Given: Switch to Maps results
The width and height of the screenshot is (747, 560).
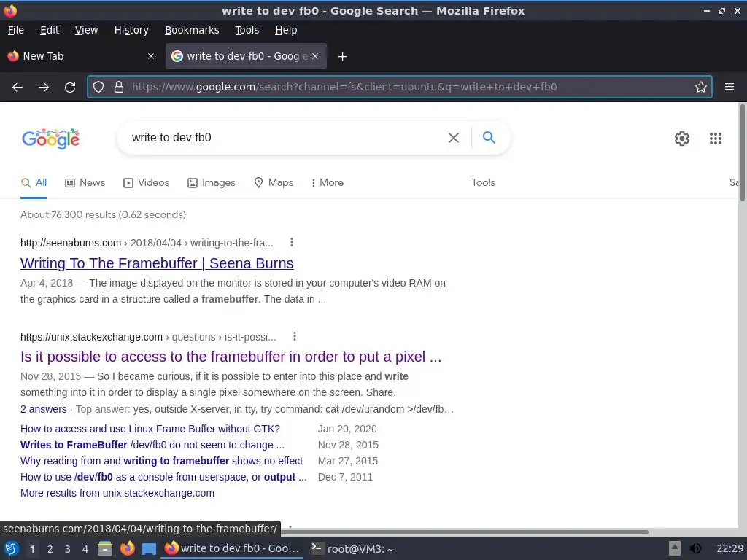Looking at the screenshot, I should pos(274,183).
